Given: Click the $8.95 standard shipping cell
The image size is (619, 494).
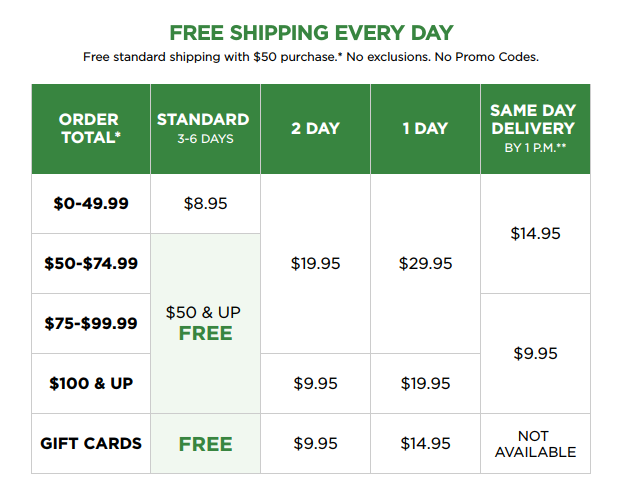Looking at the screenshot, I should tap(205, 204).
